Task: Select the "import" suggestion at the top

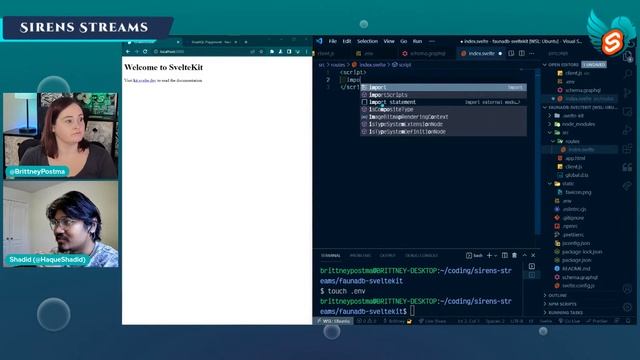Action: (x=443, y=87)
